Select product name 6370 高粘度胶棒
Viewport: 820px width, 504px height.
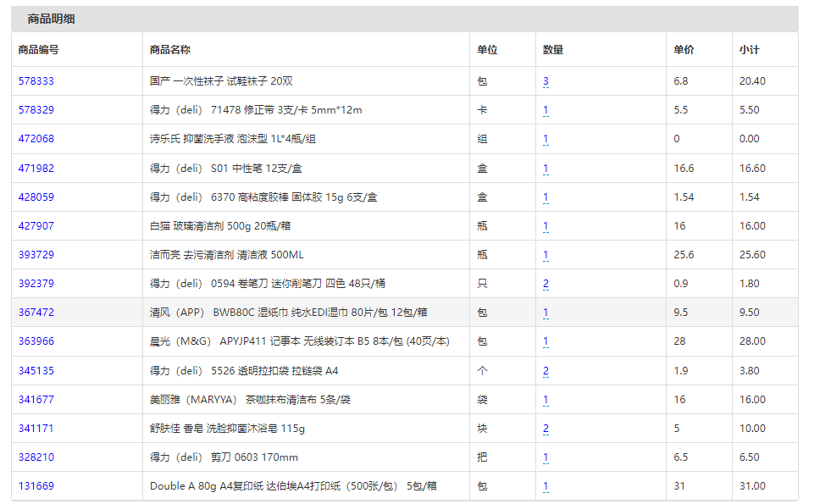point(263,197)
